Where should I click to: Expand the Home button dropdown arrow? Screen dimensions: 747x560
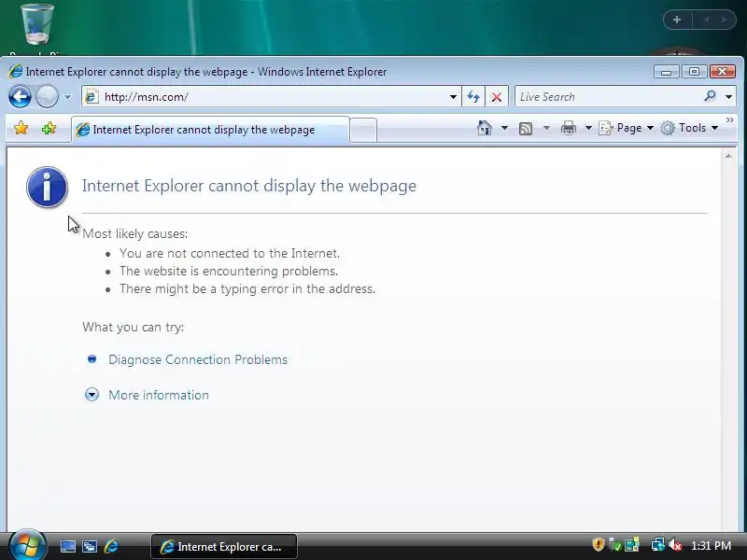point(504,128)
